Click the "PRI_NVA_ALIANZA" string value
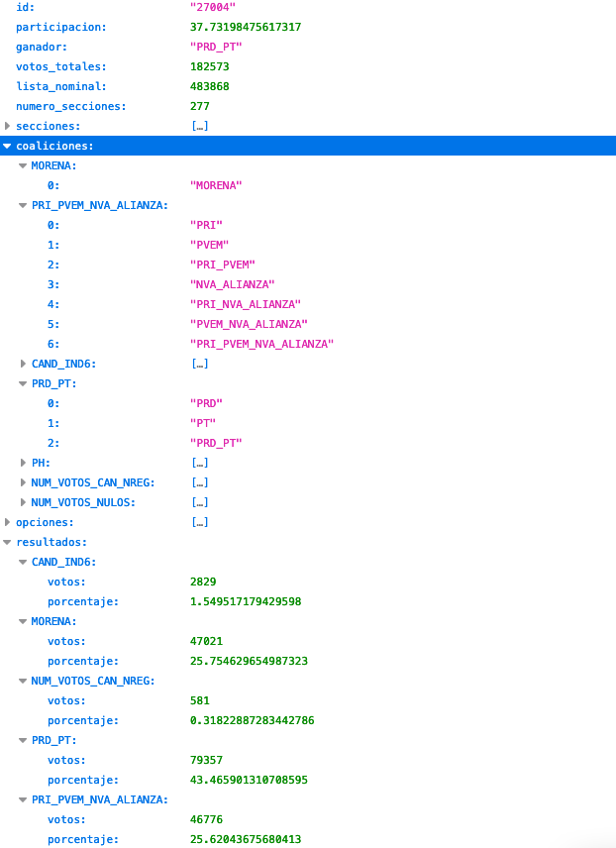 [245, 304]
